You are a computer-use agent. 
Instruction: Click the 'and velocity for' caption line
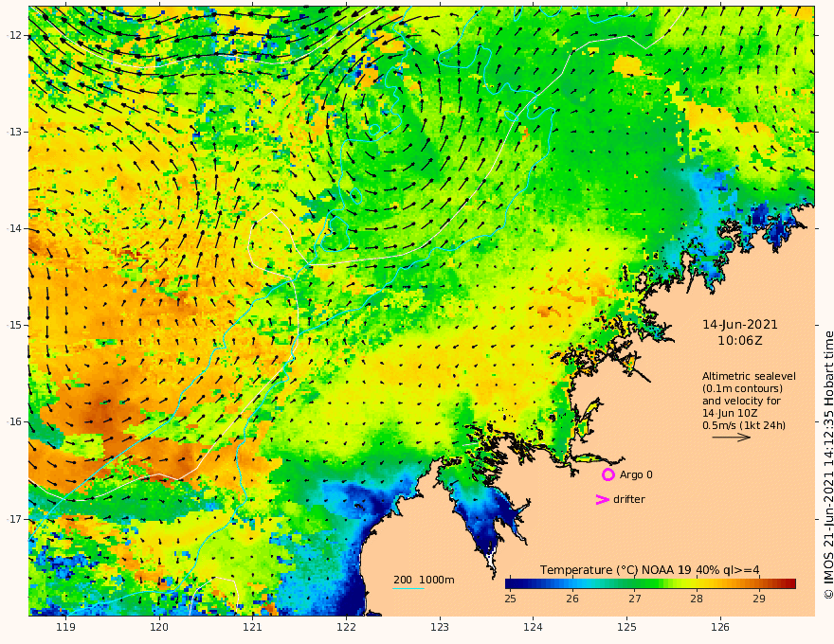741,401
